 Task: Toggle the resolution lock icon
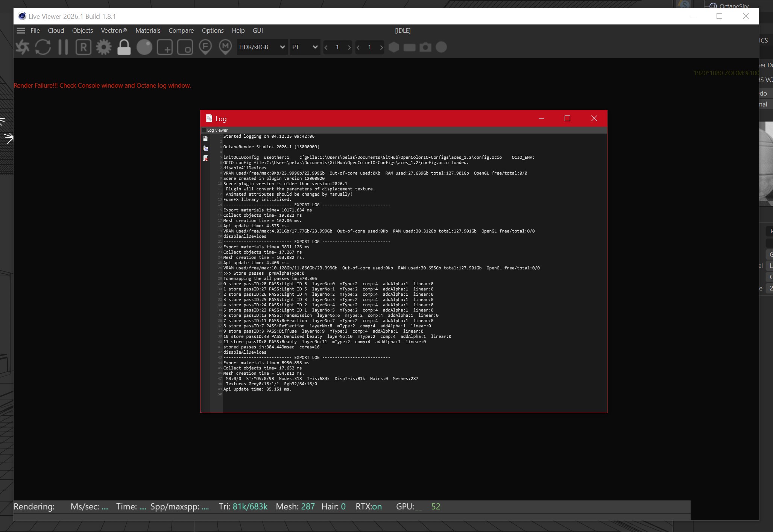pos(124,47)
